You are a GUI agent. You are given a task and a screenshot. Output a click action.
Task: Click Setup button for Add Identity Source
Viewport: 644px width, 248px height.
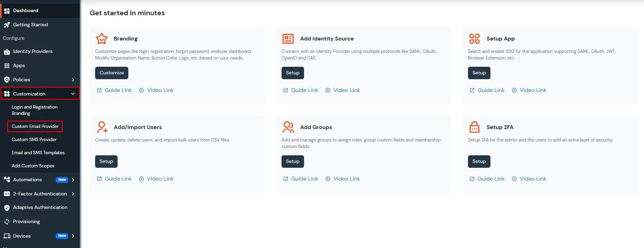293,73
